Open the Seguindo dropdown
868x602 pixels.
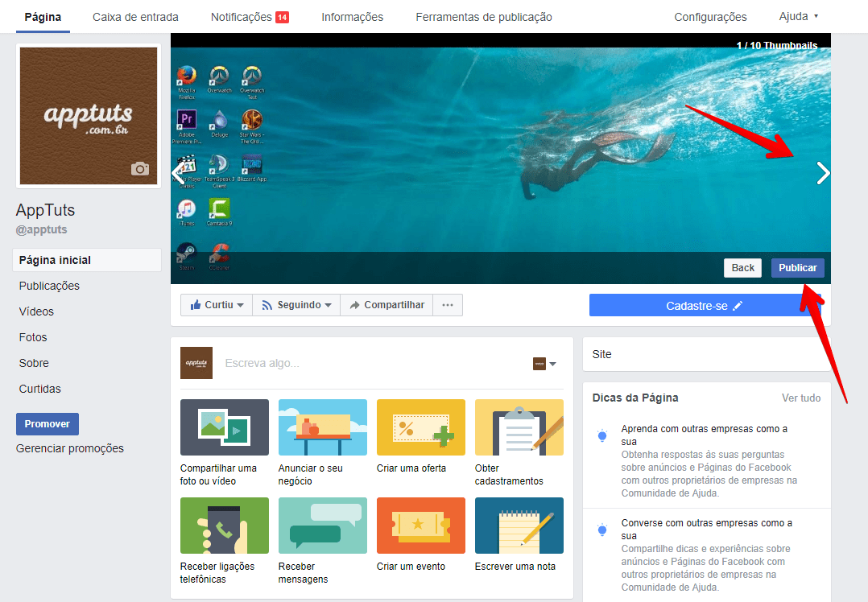coord(296,305)
